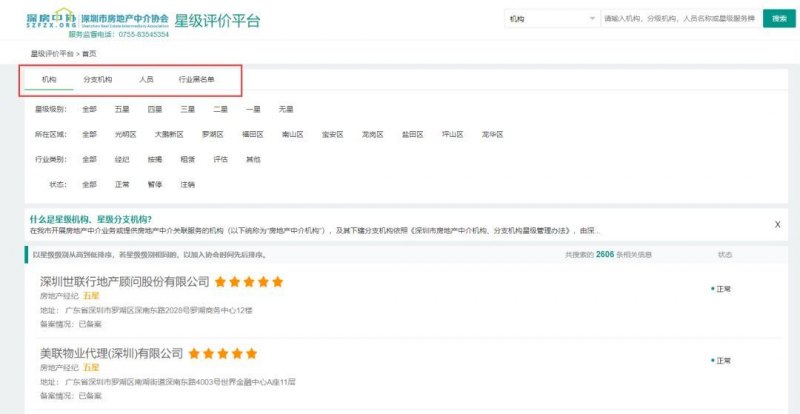
Task: Filter region by 大鹏新区
Action: point(169,135)
